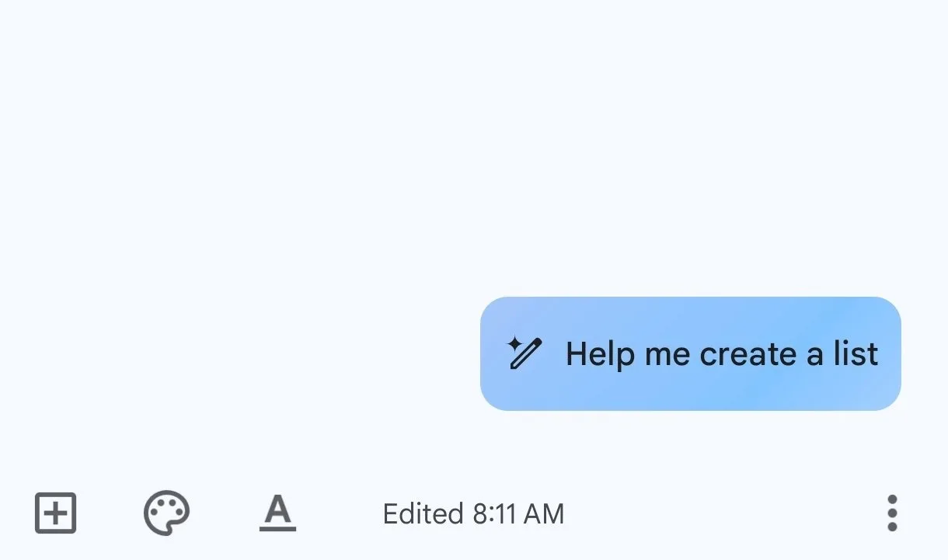The height and width of the screenshot is (560, 948).
Task: Tap the last edited time label
Action: tap(473, 513)
